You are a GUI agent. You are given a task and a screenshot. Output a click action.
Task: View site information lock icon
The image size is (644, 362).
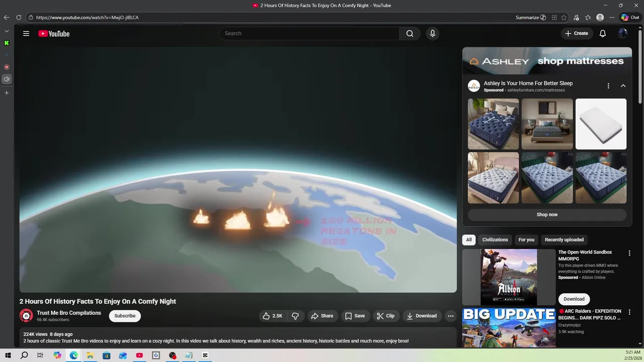tap(31, 18)
